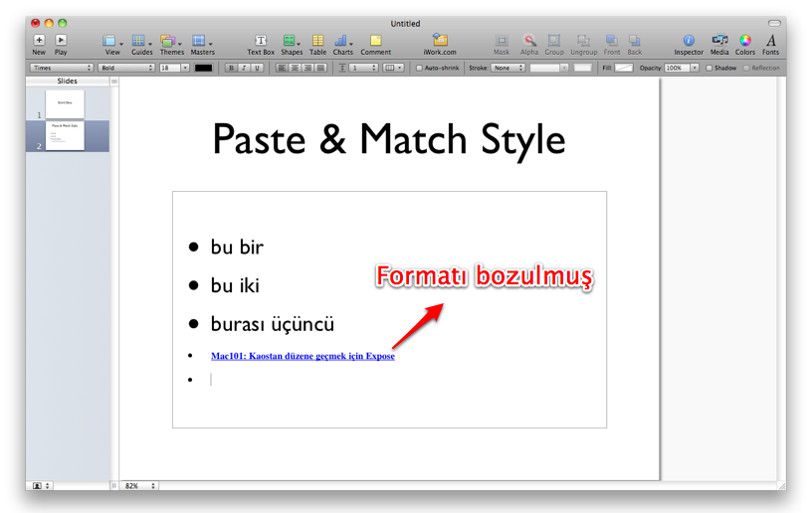Expand the Stroke style dropdown
The width and height of the screenshot is (812, 513).
point(507,69)
